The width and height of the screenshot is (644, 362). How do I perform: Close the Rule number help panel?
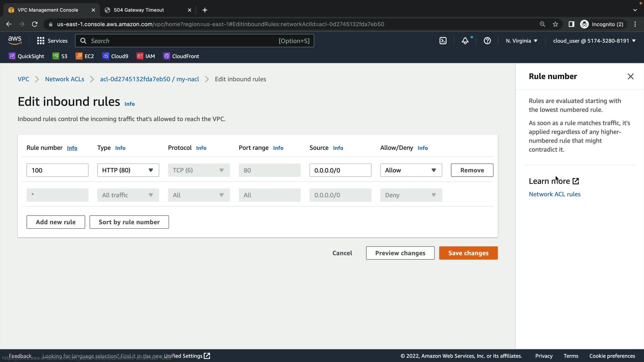pyautogui.click(x=630, y=76)
